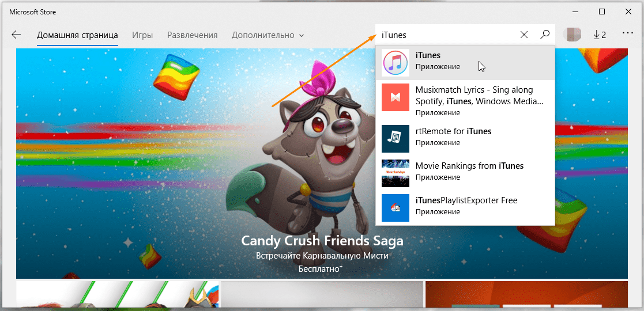
Task: Click the iTunes music note icon
Action: [x=395, y=63]
